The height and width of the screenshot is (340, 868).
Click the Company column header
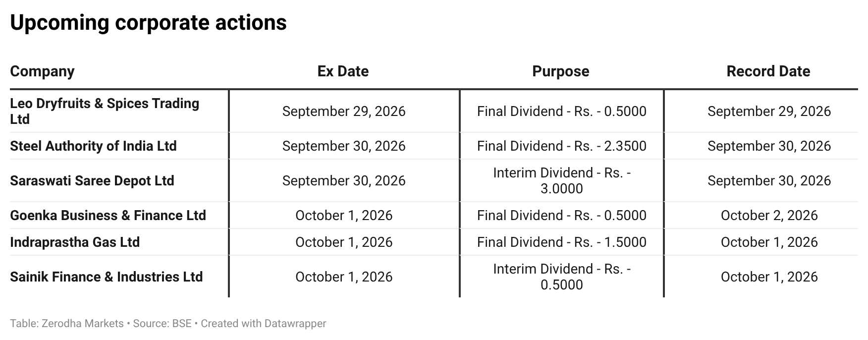[x=42, y=71]
